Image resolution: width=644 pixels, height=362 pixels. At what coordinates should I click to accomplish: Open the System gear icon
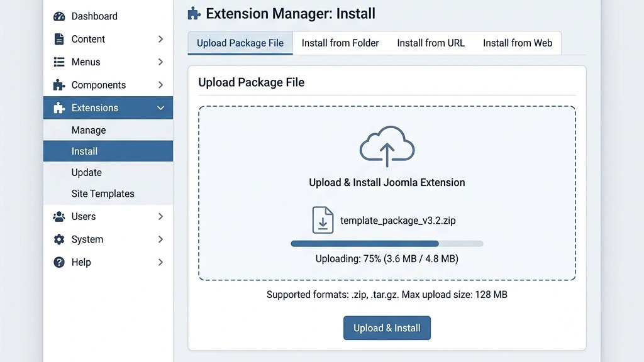tap(59, 239)
